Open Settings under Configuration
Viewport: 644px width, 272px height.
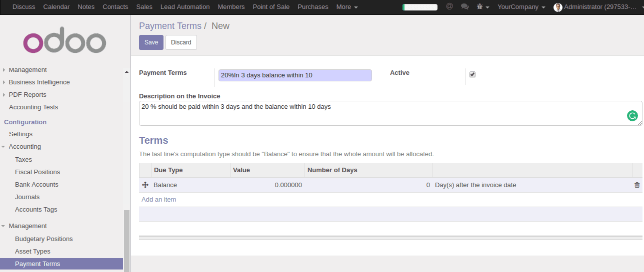[20, 134]
